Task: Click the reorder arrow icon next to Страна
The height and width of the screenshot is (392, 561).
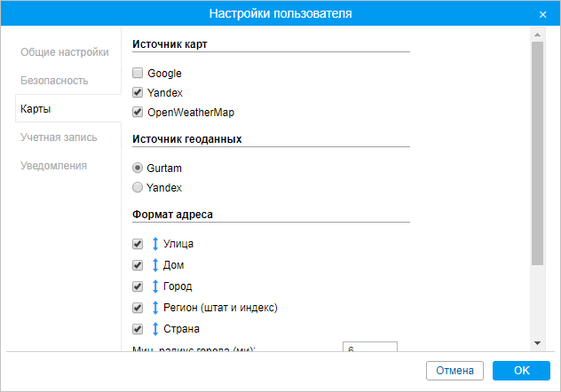Action: tap(155, 329)
